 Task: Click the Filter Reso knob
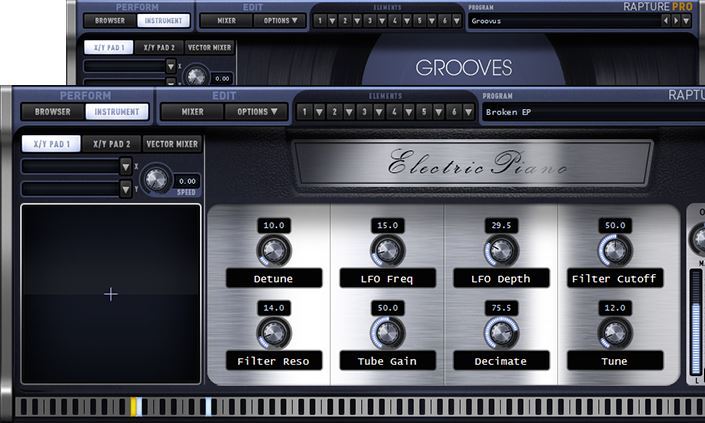click(x=273, y=333)
